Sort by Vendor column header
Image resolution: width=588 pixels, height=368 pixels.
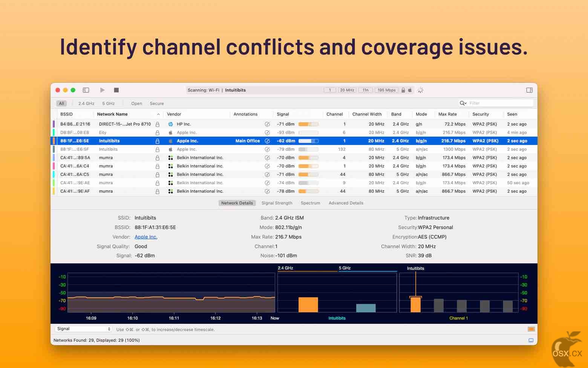(174, 114)
